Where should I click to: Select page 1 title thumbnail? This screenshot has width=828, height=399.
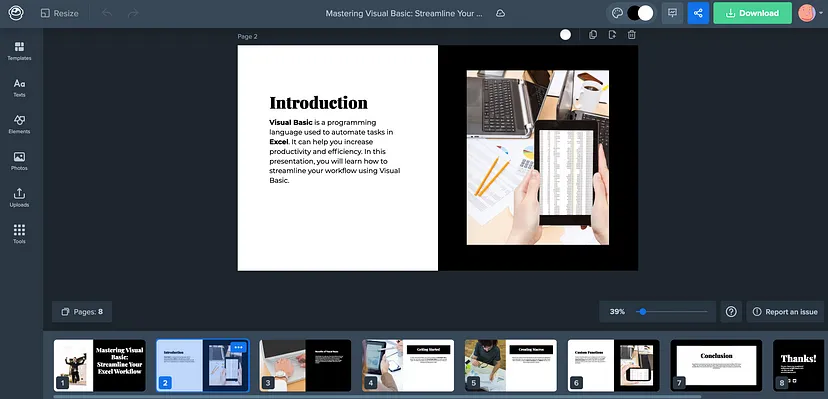coord(100,365)
